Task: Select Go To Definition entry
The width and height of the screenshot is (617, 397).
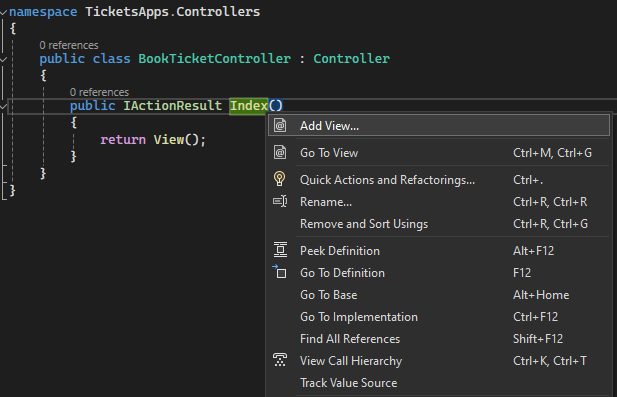Action: pos(439,273)
